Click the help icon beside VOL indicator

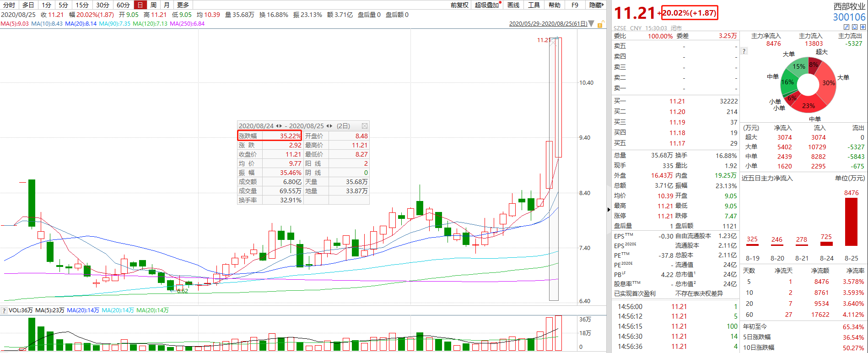(4, 310)
